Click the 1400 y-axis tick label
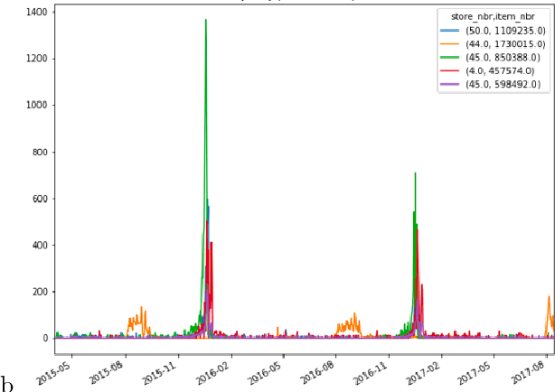The image size is (555, 392). click(36, 12)
